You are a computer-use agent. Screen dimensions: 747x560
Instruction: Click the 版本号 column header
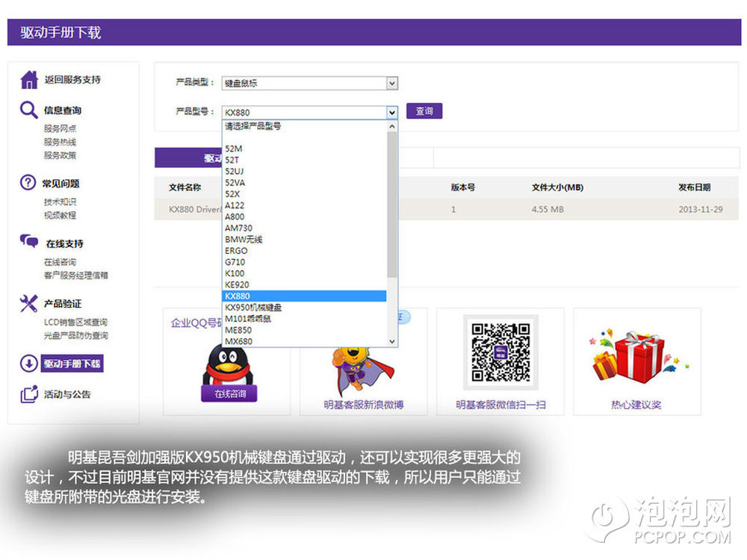462,187
